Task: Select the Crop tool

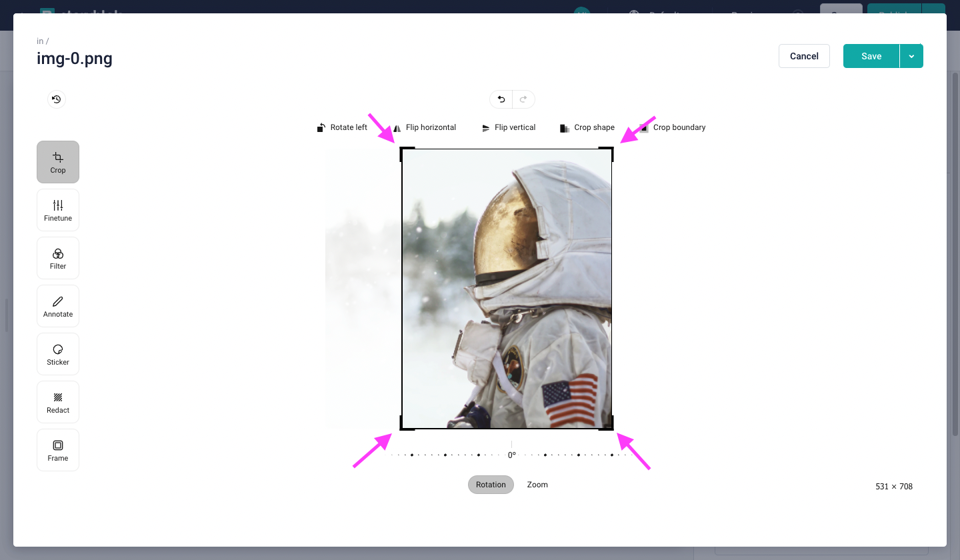Action: (58, 162)
